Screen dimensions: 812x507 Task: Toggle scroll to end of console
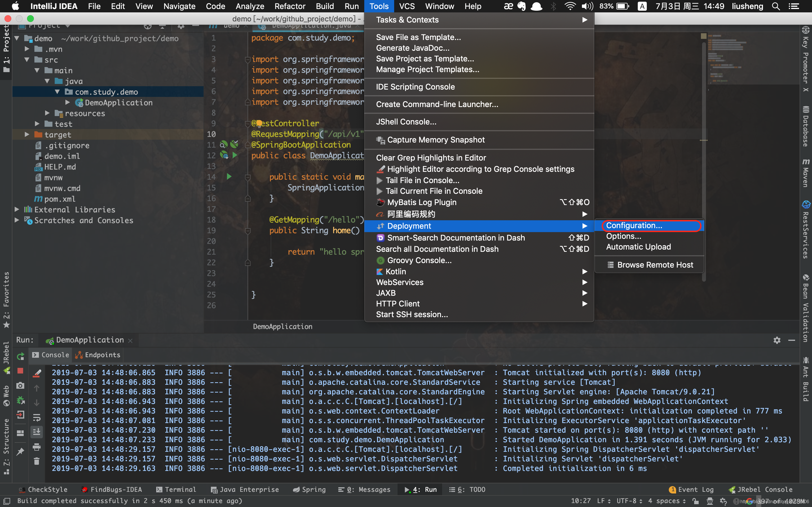[x=37, y=432]
